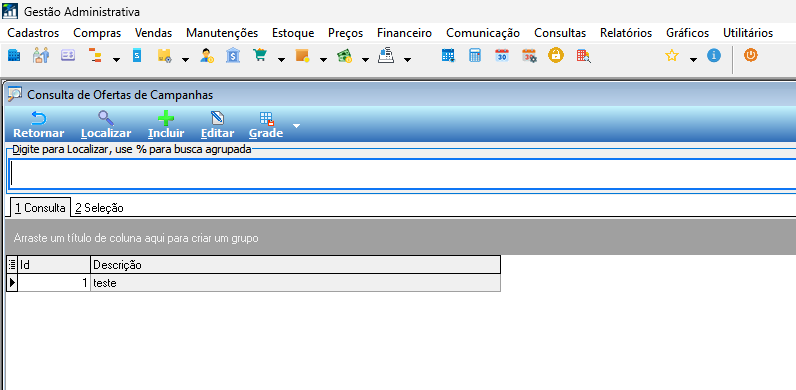Open the Relatórios menu

(x=626, y=33)
